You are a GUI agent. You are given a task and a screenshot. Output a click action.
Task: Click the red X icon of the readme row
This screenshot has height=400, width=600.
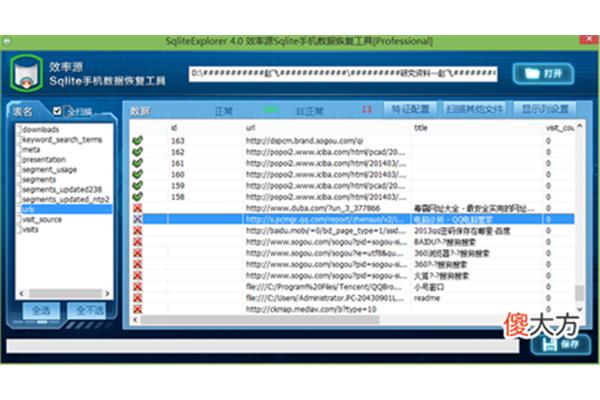pyautogui.click(x=137, y=298)
